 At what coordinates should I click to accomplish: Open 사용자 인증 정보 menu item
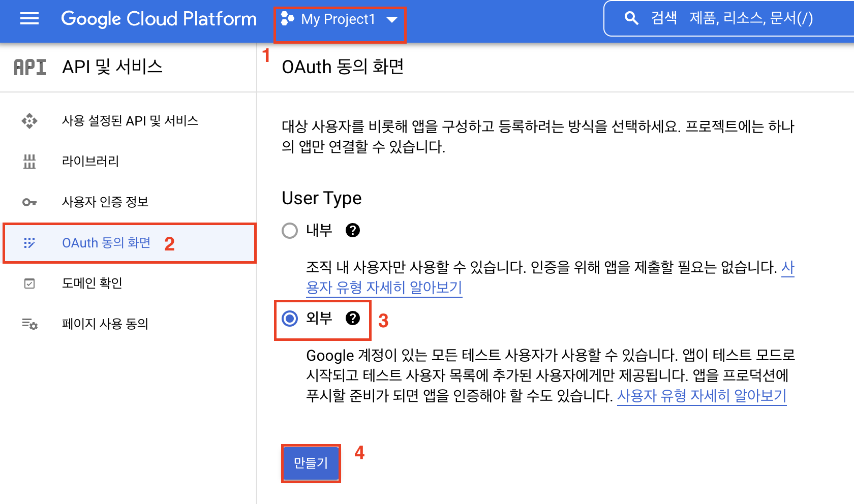coord(128,202)
